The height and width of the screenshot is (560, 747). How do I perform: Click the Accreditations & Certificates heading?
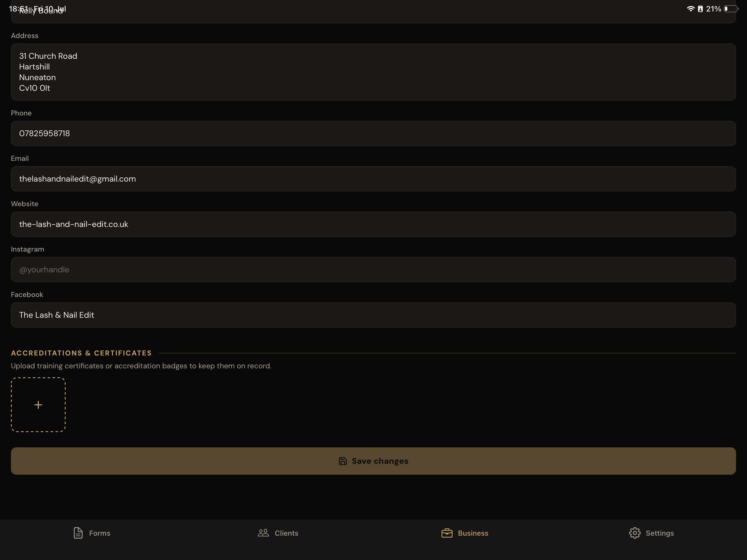tap(81, 353)
